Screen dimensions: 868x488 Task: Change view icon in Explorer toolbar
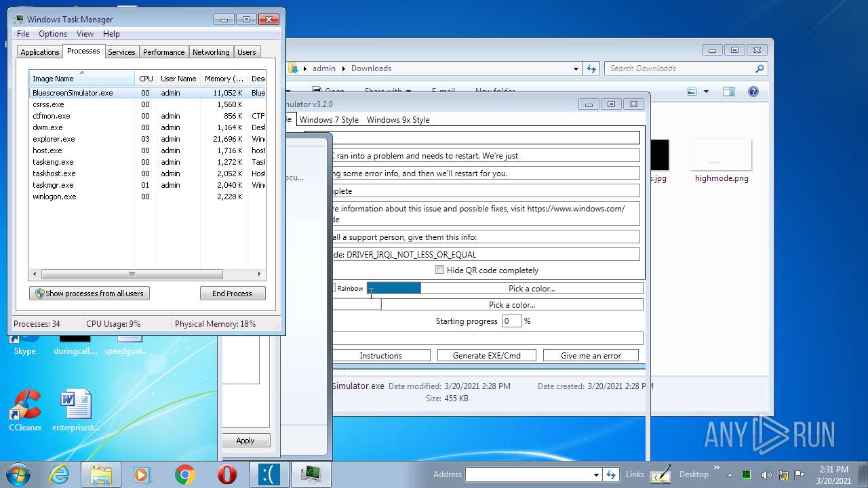pyautogui.click(x=692, y=91)
